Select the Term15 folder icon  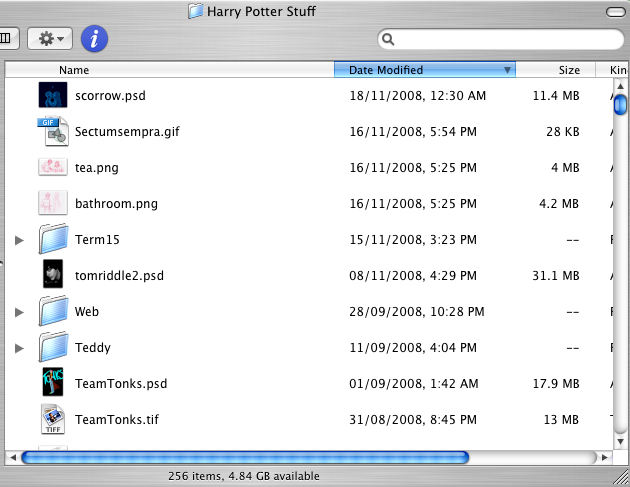tap(53, 239)
